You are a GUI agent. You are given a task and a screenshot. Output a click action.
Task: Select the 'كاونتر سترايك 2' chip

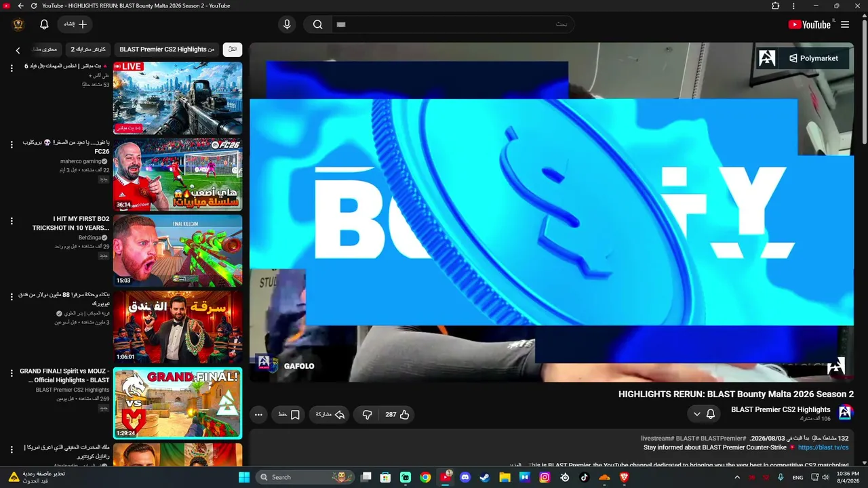tap(88, 49)
